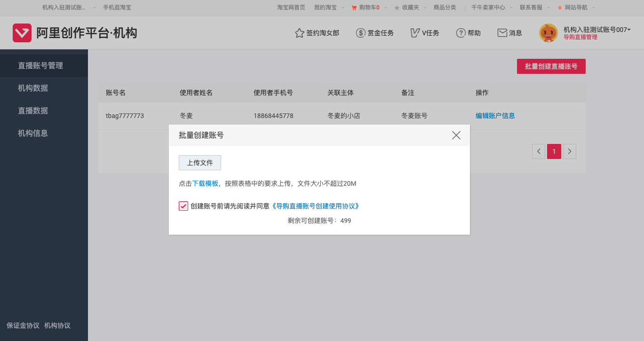Expand 联系客服 dropdown

pos(549,8)
